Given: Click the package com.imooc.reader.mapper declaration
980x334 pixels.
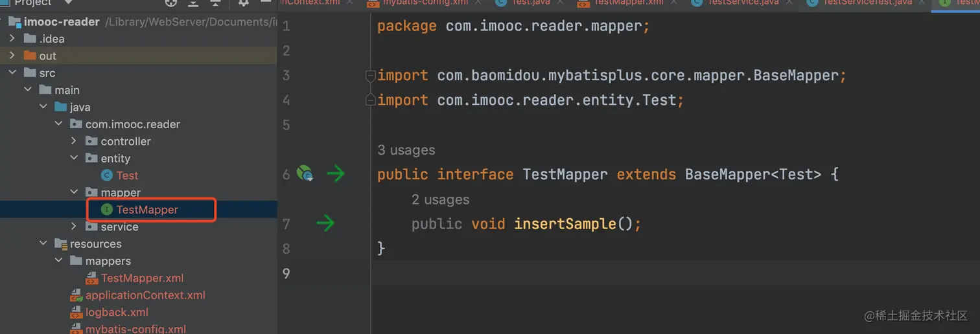Looking at the screenshot, I should [513, 27].
